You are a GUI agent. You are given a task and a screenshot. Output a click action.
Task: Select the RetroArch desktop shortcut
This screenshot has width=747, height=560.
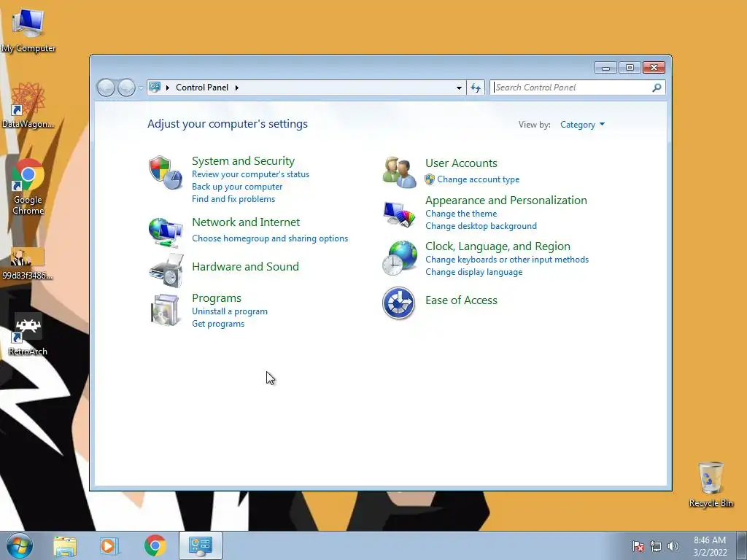[28, 335]
